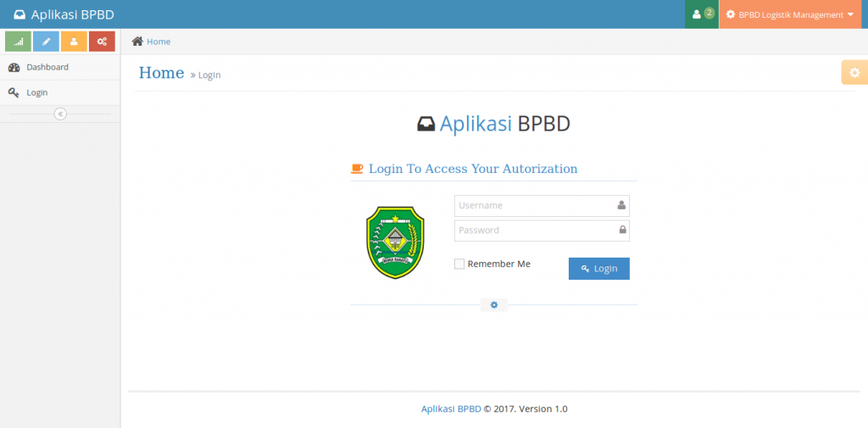The width and height of the screenshot is (868, 428).
Task: Enable the Remember Me checkbox
Action: [x=459, y=264]
